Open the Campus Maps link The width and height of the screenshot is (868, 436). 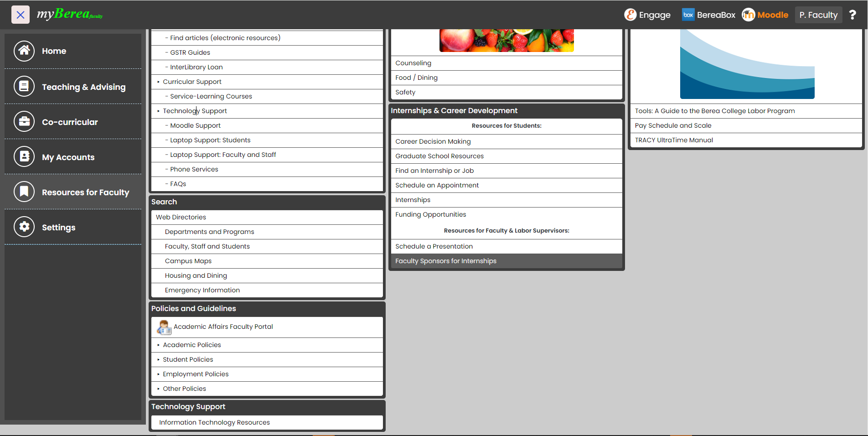(188, 261)
